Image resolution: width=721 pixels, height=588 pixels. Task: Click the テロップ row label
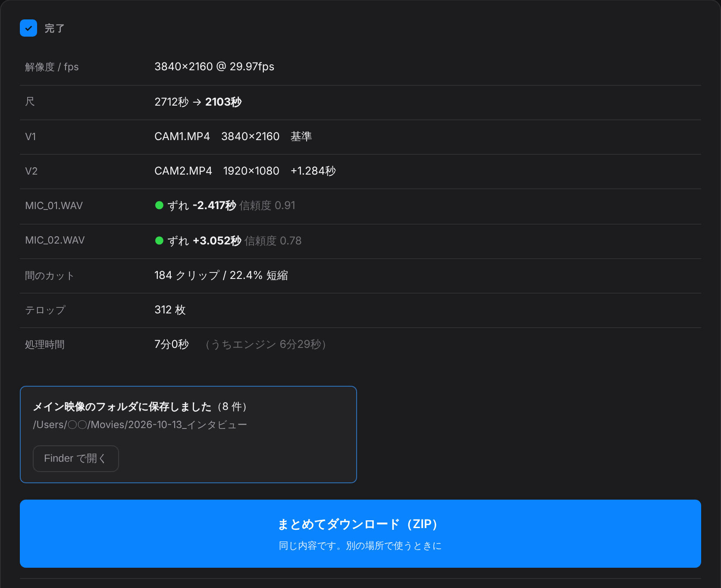click(45, 310)
